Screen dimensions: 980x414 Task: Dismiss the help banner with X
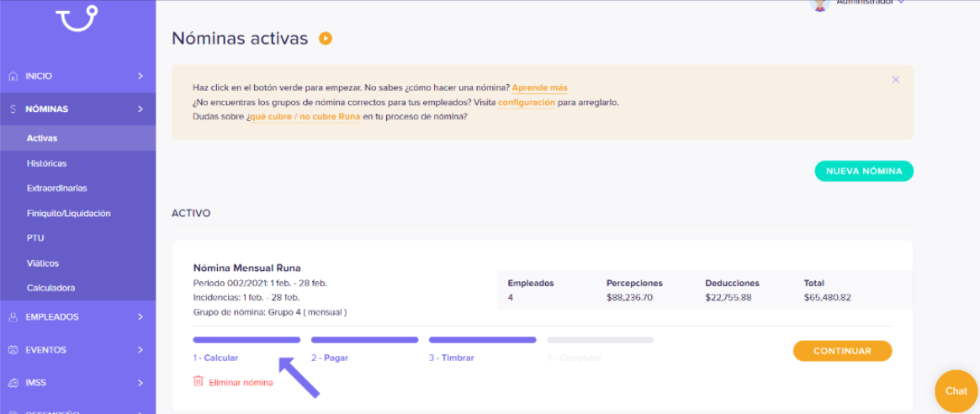[x=896, y=79]
